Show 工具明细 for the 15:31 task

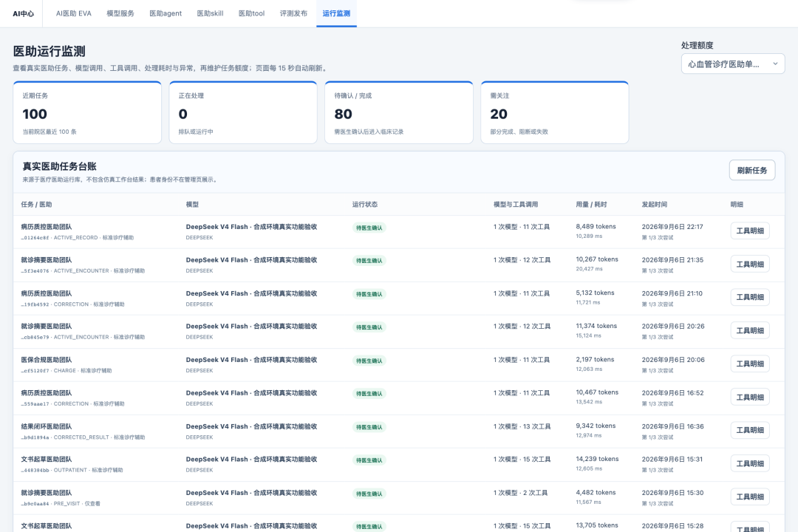point(750,464)
